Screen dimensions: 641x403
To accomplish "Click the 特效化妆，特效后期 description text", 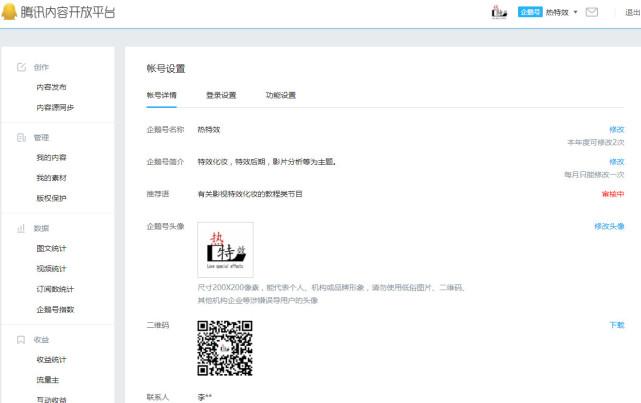I will coord(267,162).
